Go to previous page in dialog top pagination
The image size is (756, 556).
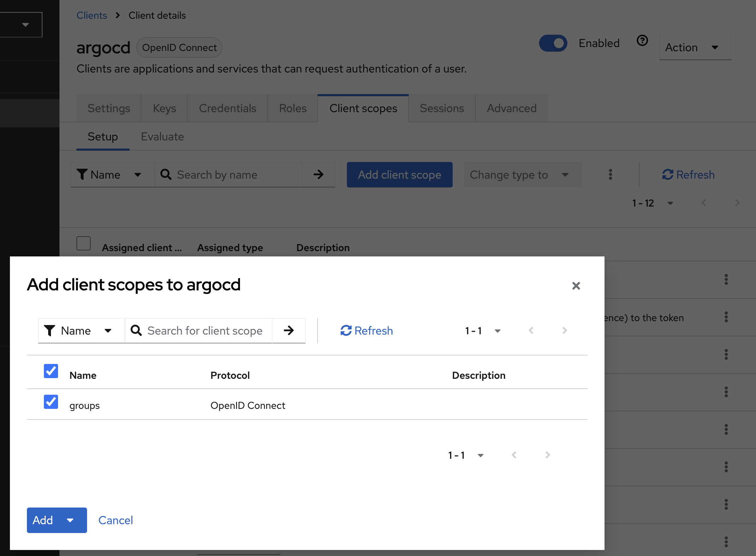coord(531,331)
